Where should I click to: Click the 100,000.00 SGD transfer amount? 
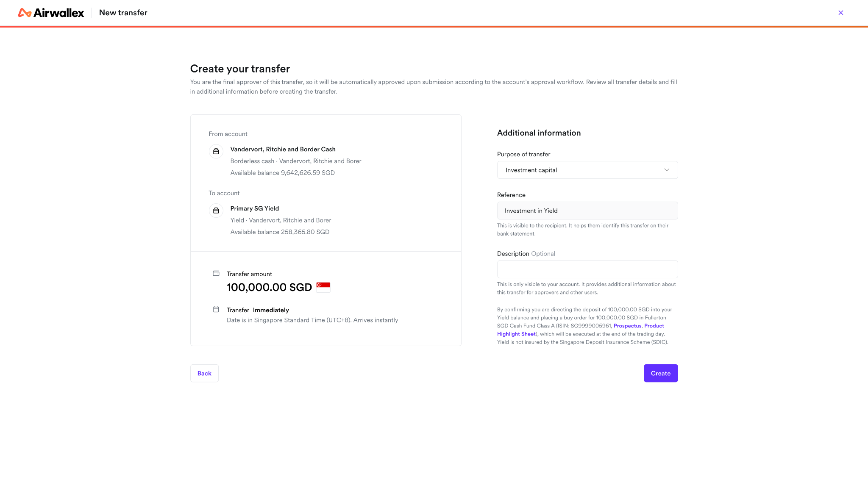[269, 287]
